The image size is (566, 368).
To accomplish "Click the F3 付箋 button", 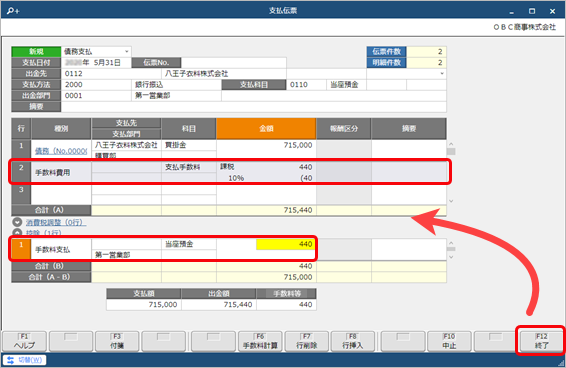I will (117, 341).
